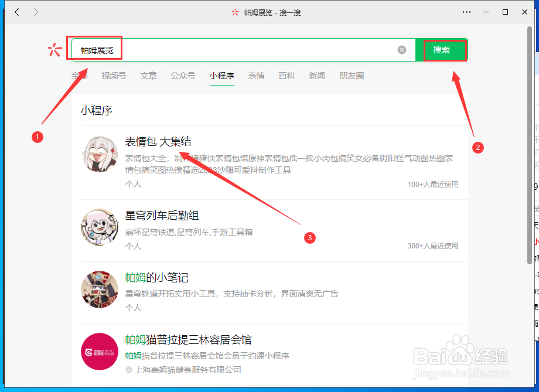539x392 pixels.
Task: Select the 小程序 tab
Action: point(221,76)
